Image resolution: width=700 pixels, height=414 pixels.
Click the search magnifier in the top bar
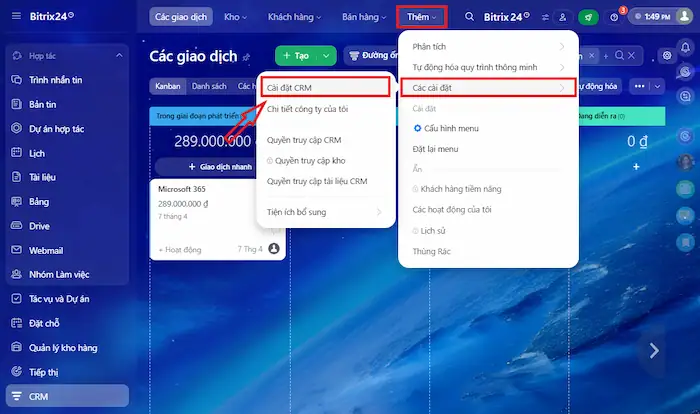click(469, 17)
